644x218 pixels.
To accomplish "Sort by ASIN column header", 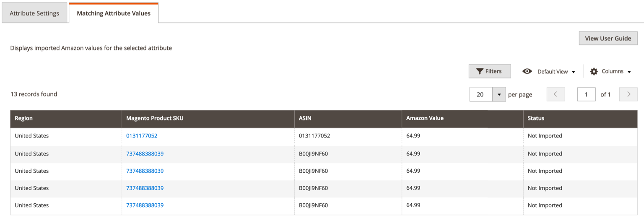I will 305,118.
